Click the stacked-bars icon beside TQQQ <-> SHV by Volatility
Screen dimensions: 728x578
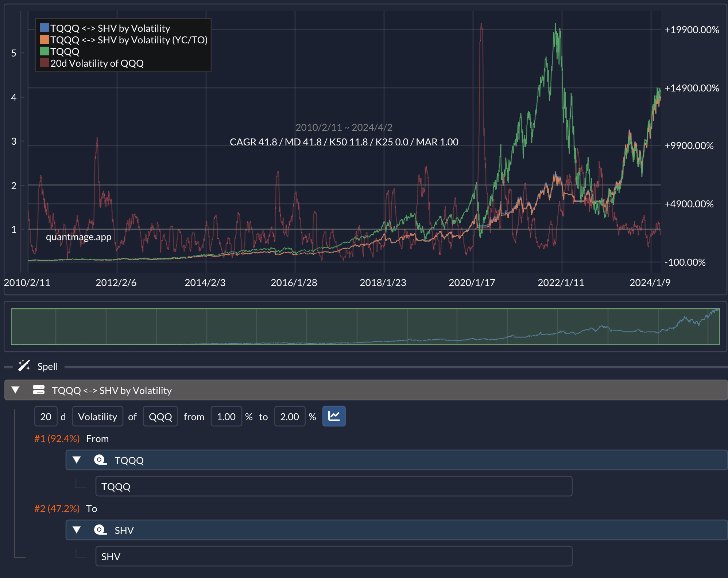(x=39, y=390)
